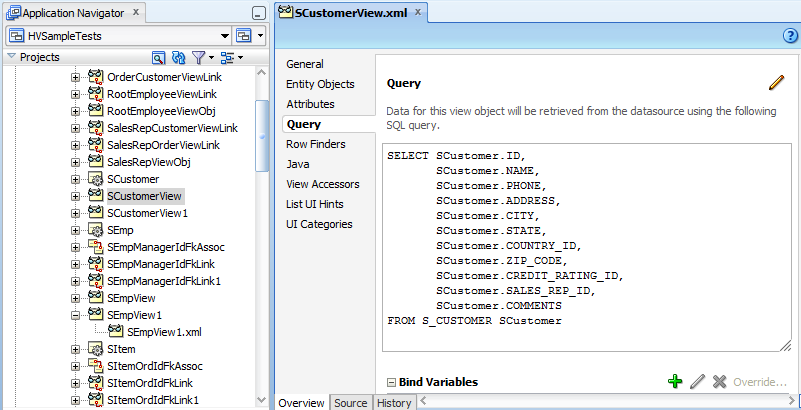
Task: Edit the SQL query with pencil icon
Action: (x=776, y=83)
